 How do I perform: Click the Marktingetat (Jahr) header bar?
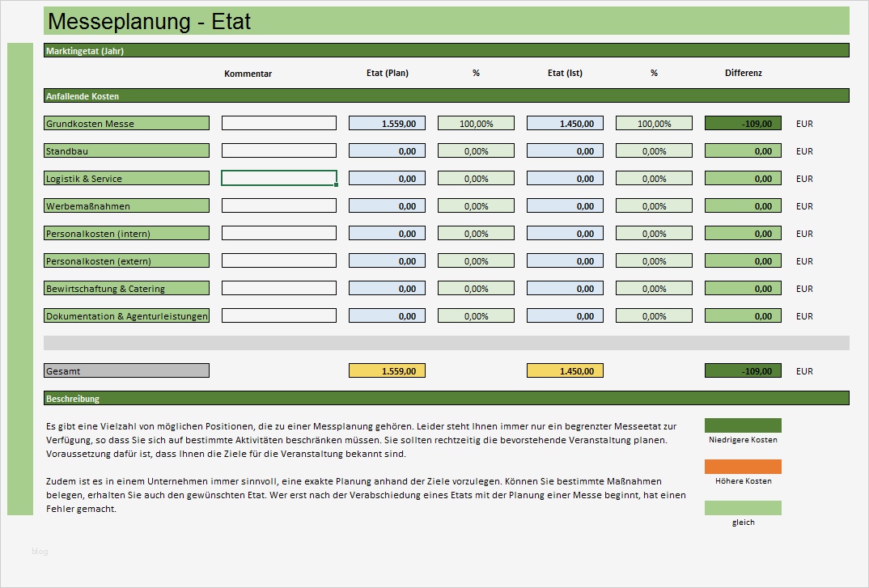click(446, 50)
